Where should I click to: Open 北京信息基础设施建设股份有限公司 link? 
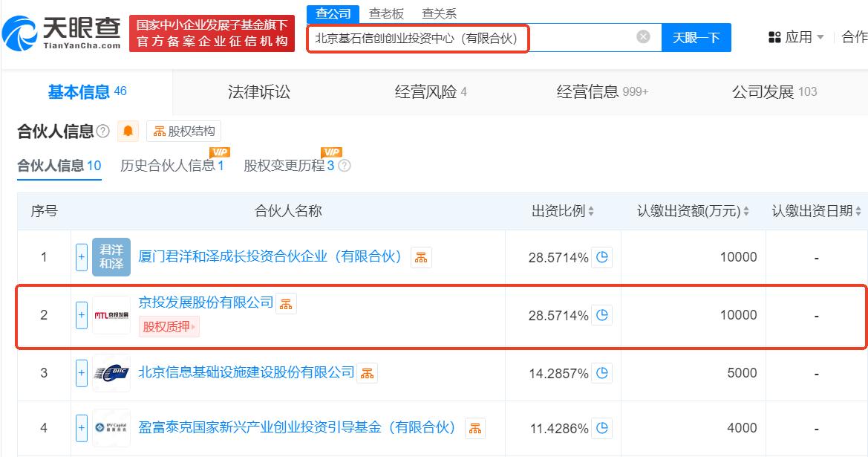(247, 372)
